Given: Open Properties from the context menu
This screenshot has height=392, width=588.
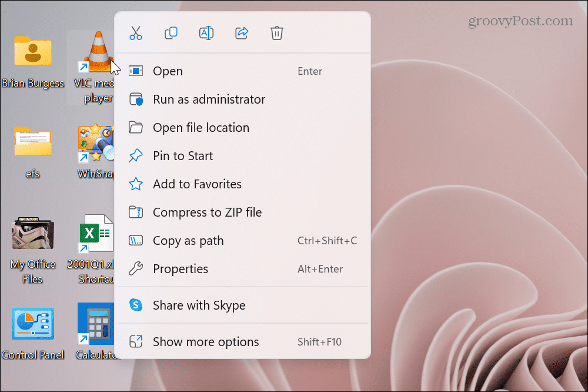Looking at the screenshot, I should tap(243, 269).
